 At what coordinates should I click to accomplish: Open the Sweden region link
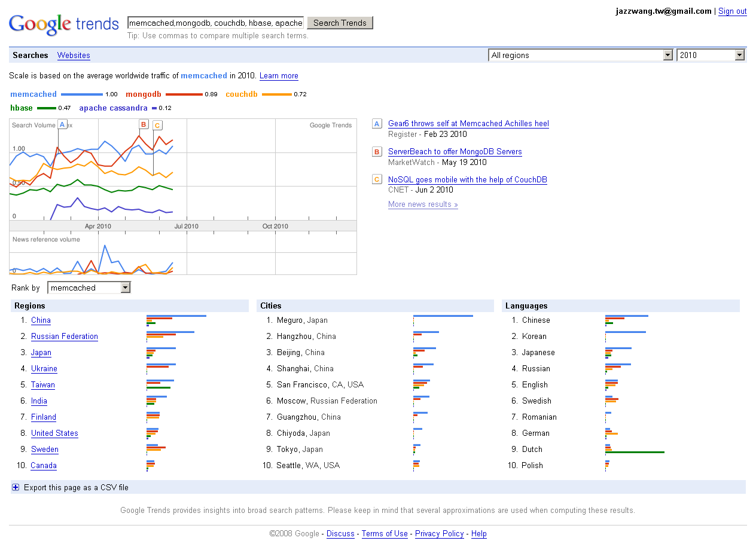[45, 450]
